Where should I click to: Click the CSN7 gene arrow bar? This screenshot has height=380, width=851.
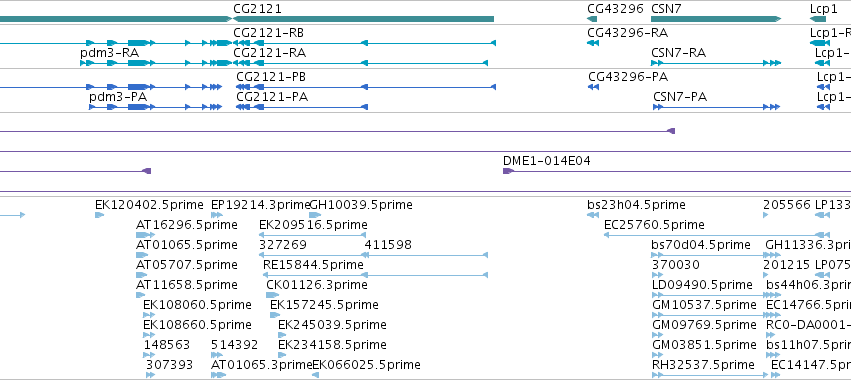point(716,19)
